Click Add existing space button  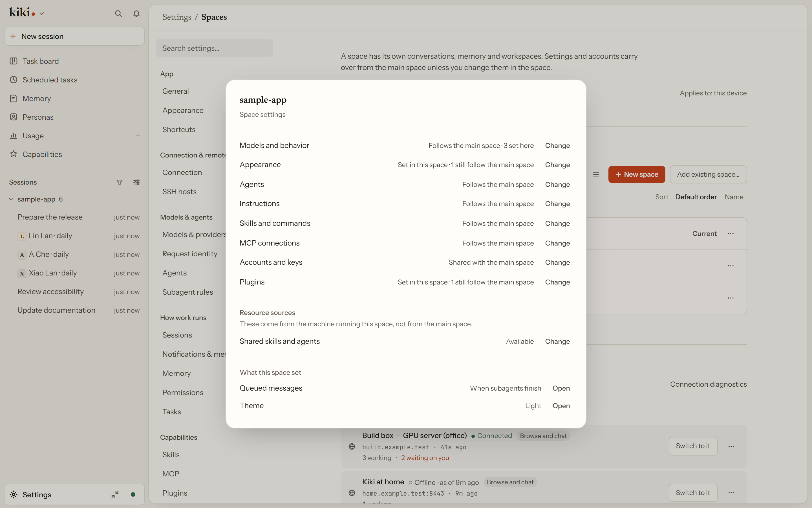click(x=708, y=174)
